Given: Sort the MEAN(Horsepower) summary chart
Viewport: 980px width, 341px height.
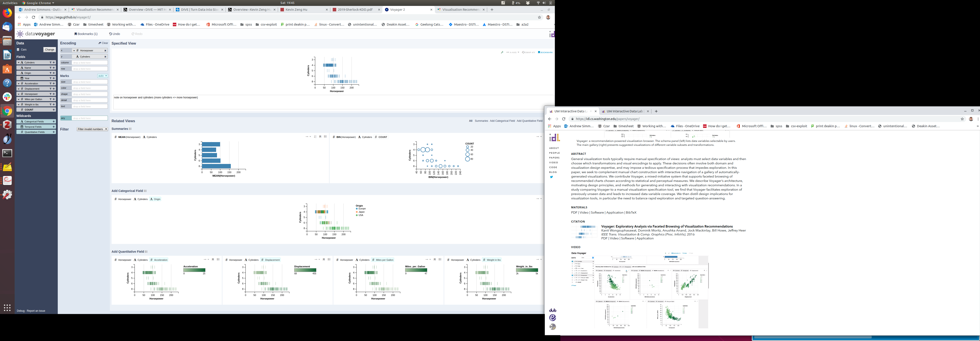Looking at the screenshot, I should click(315, 137).
